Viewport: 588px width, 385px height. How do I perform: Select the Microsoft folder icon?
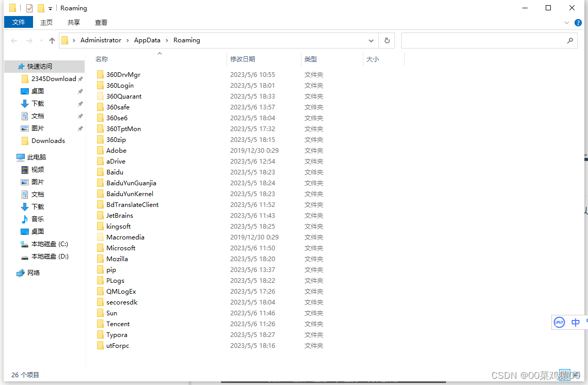click(100, 248)
